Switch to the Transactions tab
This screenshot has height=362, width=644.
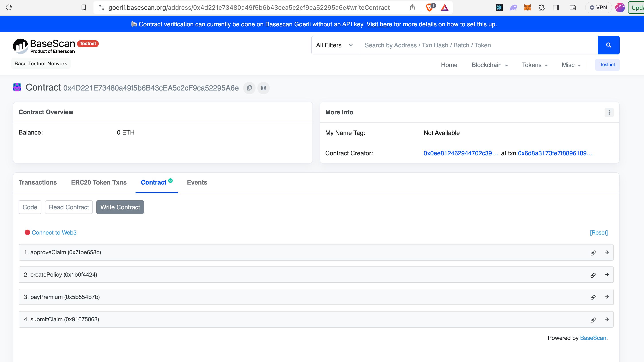click(38, 182)
